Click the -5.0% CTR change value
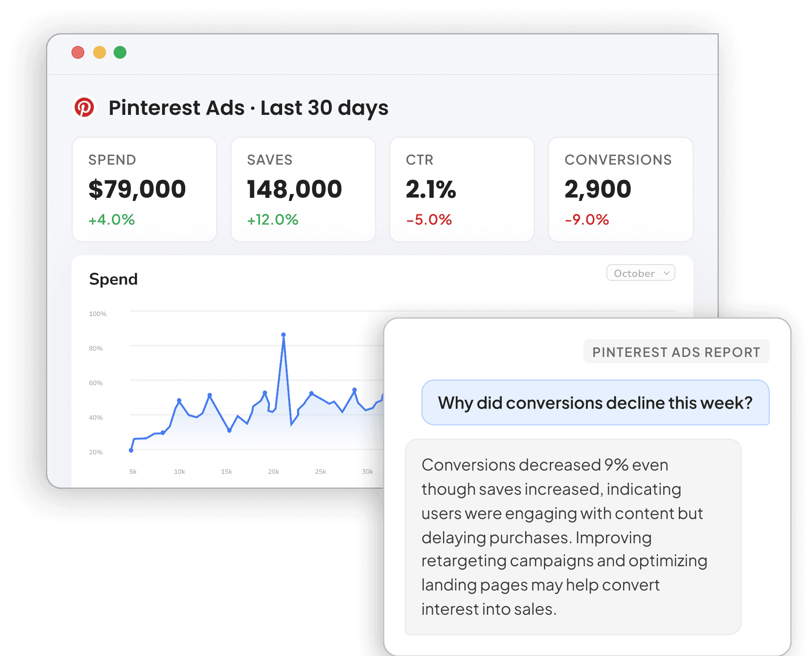 point(429,220)
